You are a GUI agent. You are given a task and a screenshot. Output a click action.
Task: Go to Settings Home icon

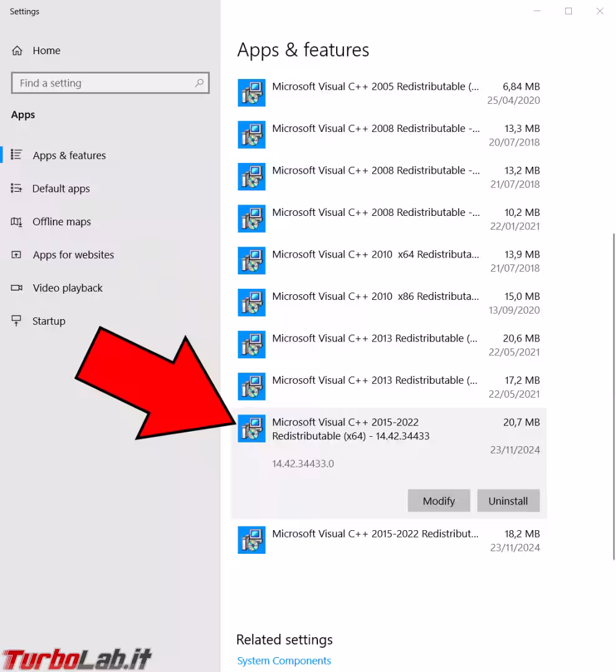coord(17,50)
